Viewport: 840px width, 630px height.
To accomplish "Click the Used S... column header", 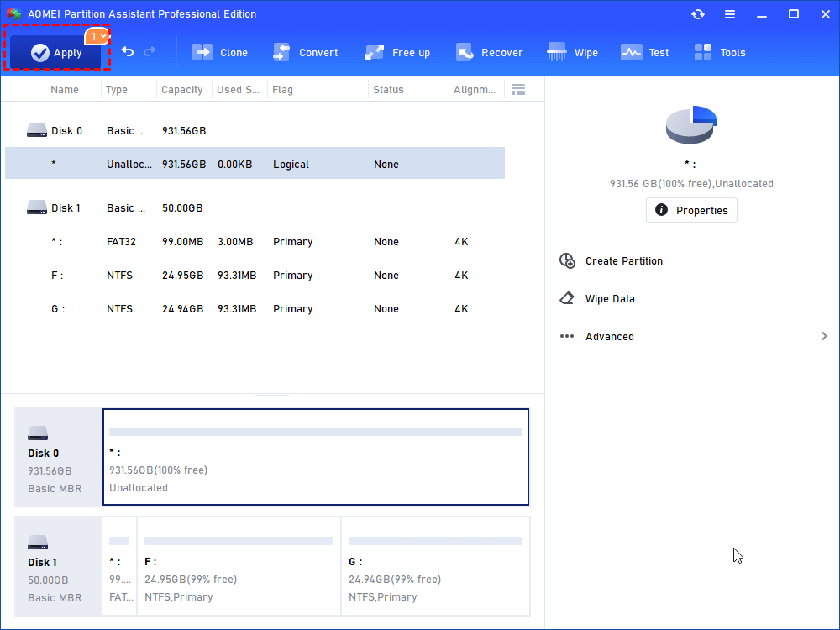I will coord(238,90).
